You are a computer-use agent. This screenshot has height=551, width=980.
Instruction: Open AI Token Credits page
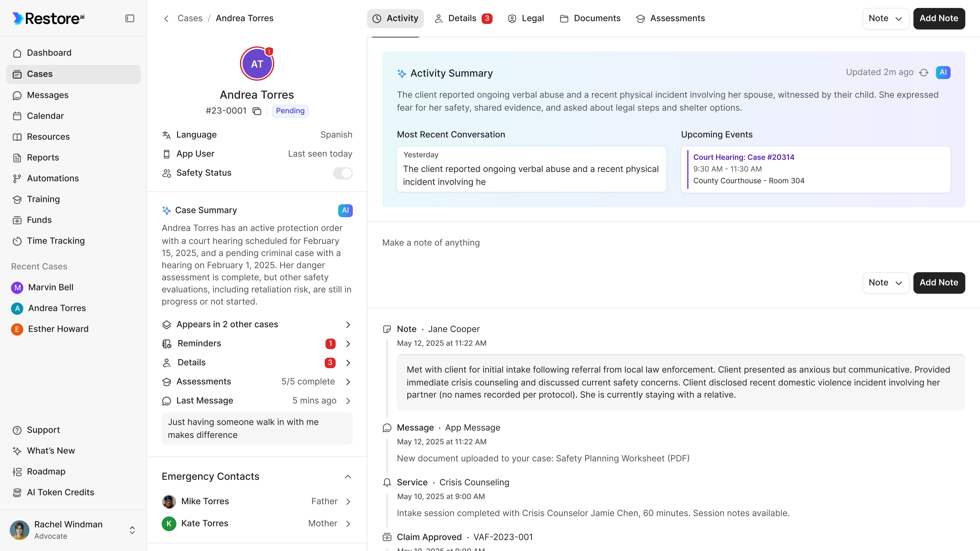pyautogui.click(x=60, y=492)
